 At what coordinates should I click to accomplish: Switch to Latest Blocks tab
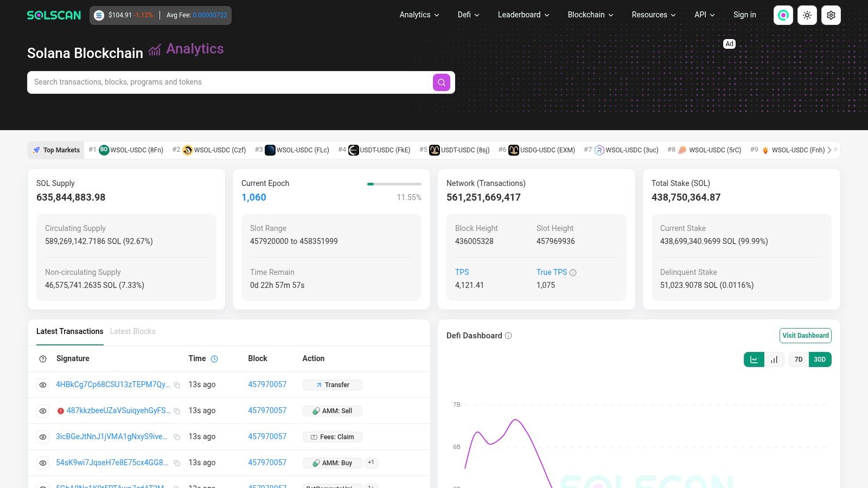[x=133, y=331]
